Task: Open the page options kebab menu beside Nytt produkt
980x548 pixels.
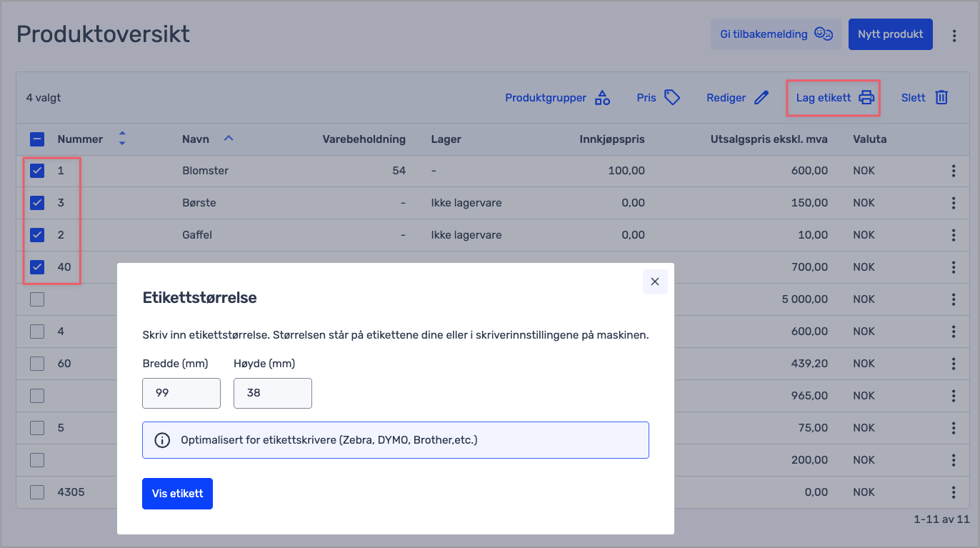Action: pos(954,35)
